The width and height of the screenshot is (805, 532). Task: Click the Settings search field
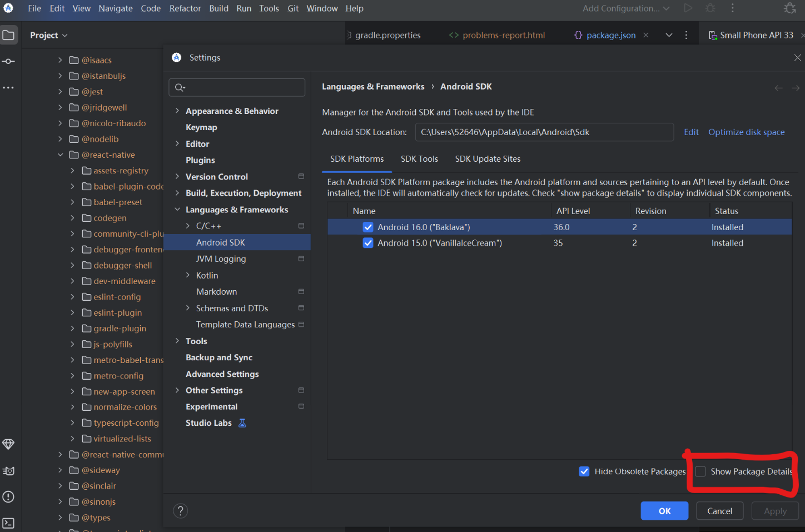coord(237,87)
